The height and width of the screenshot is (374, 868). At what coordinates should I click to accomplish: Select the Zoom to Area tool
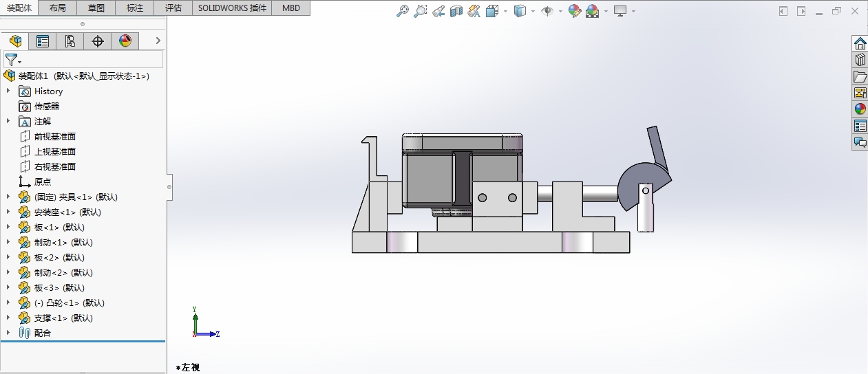[x=420, y=11]
